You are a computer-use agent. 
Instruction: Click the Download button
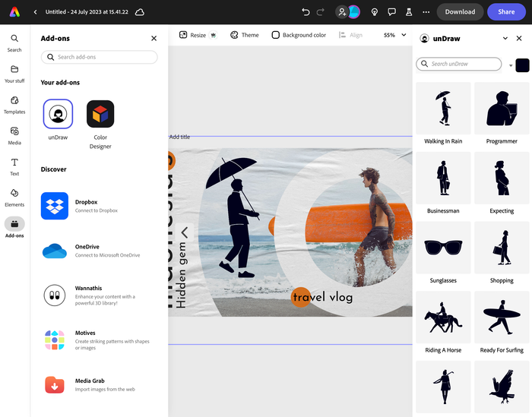pos(460,11)
